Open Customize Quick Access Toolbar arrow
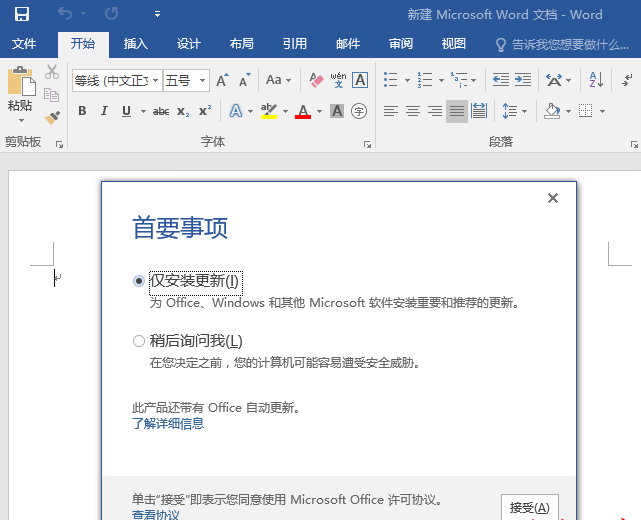The height and width of the screenshot is (520, 641). click(157, 14)
